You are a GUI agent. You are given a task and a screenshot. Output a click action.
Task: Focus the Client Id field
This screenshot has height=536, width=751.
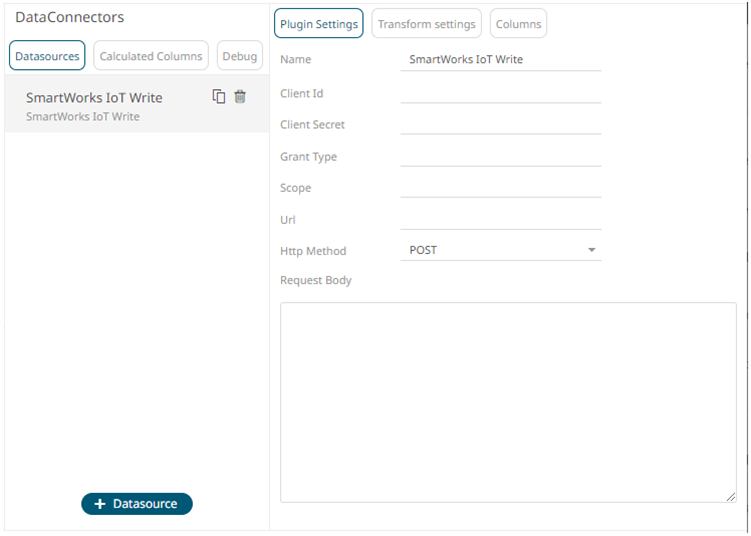500,93
